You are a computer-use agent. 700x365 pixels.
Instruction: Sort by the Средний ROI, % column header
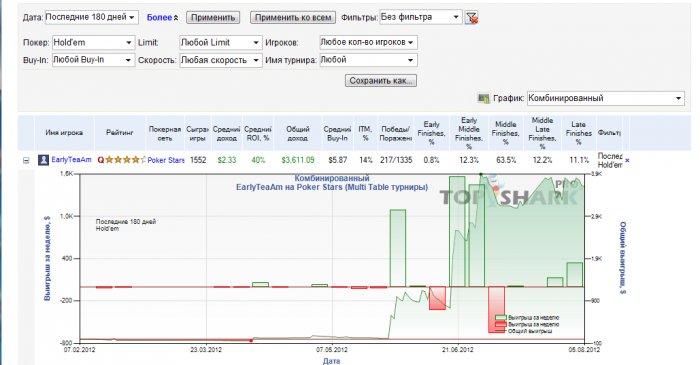coord(258,133)
